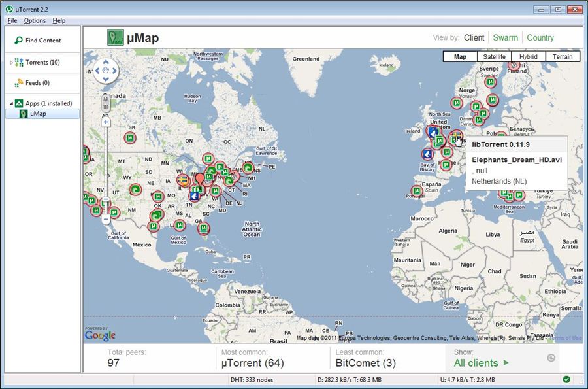Open the Help menu
Image resolution: width=588 pixels, height=389 pixels.
click(59, 20)
